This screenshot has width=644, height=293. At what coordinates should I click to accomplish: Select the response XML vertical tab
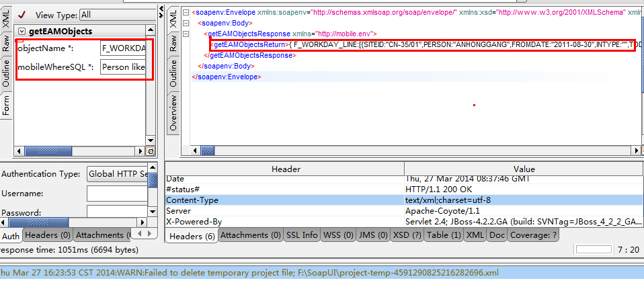[x=173, y=19]
